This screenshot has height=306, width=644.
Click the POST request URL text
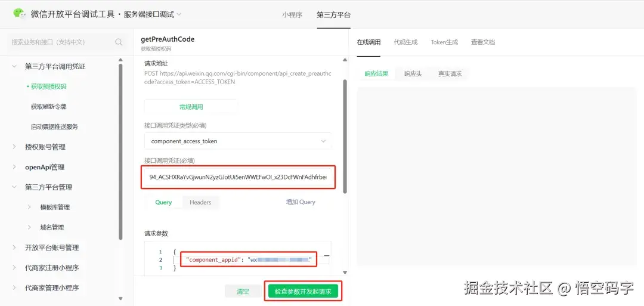[x=238, y=78]
